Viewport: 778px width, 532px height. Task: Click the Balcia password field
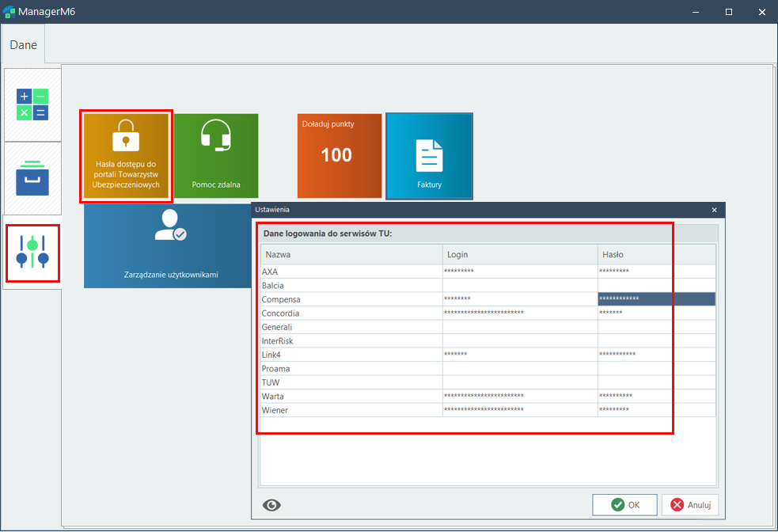pos(657,285)
